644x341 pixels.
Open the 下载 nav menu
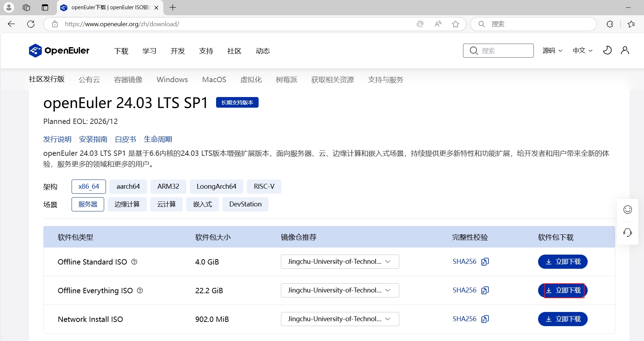(x=121, y=51)
